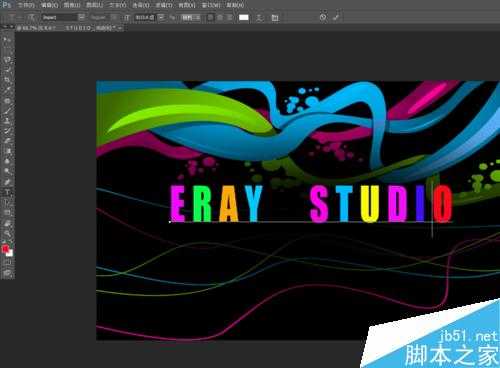The height and width of the screenshot is (368, 500).
Task: Click the red foreground color swatch
Action: click(x=5, y=248)
